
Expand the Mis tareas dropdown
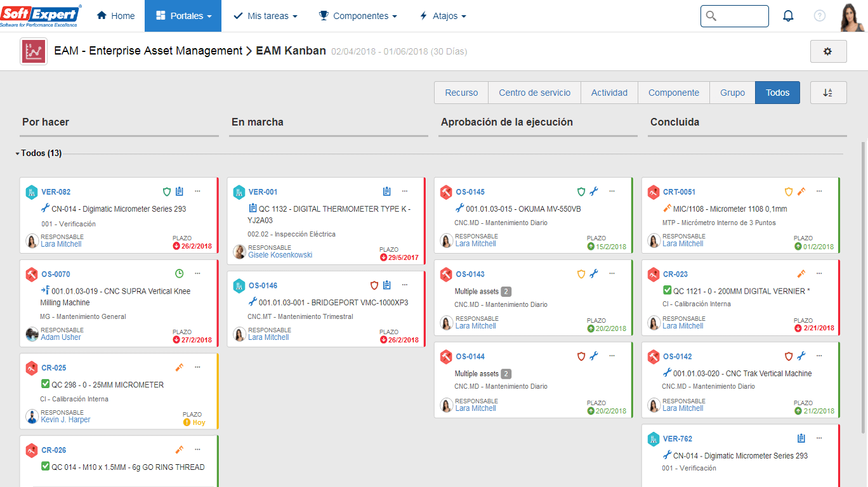pyautogui.click(x=265, y=16)
